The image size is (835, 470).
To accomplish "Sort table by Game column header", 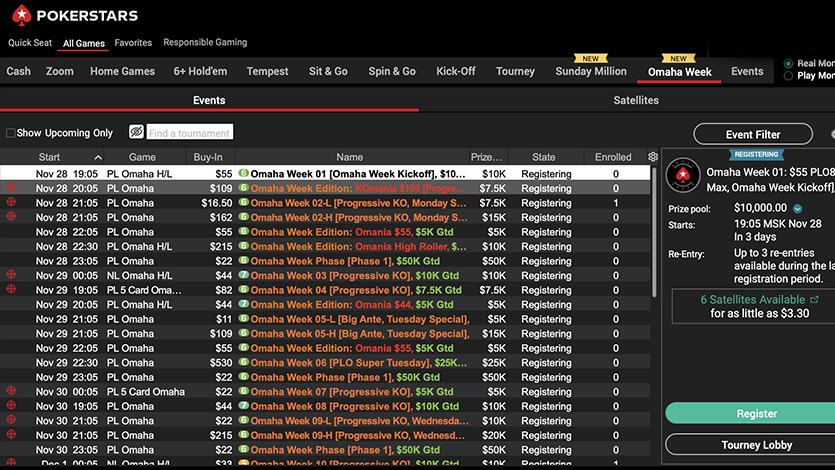I will [142, 157].
